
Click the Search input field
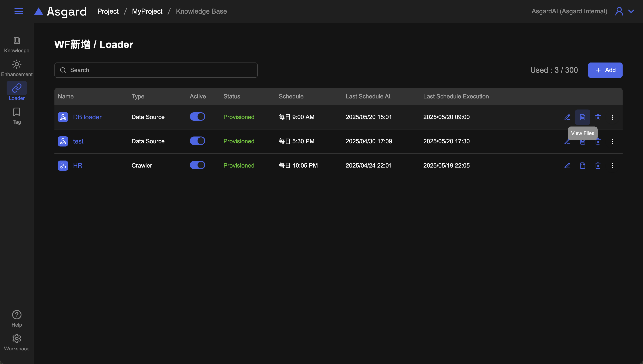click(x=156, y=70)
